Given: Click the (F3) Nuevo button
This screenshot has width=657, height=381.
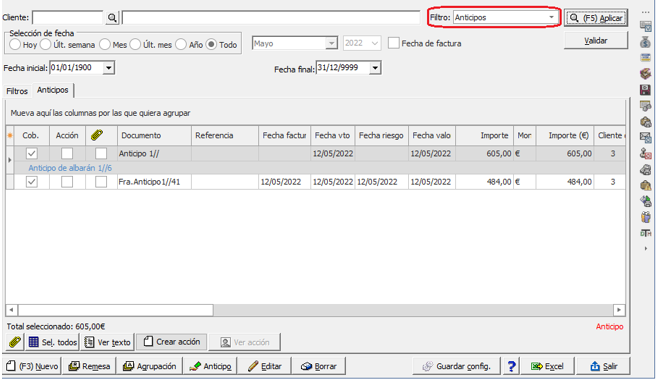Looking at the screenshot, I should pos(32,366).
